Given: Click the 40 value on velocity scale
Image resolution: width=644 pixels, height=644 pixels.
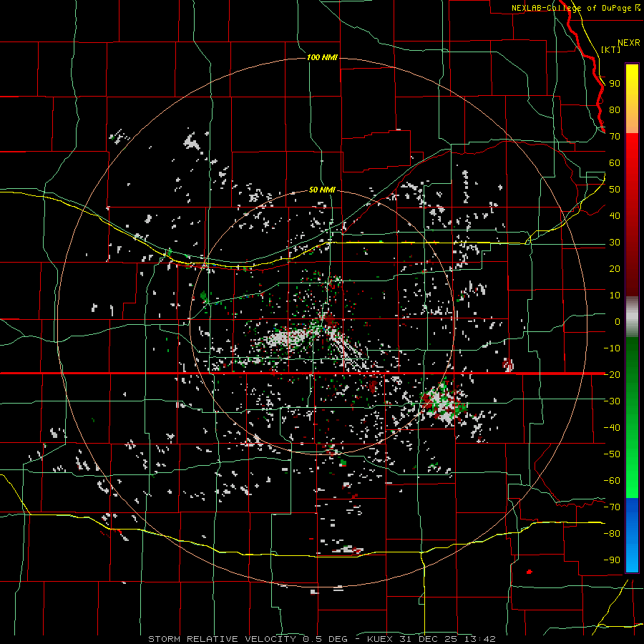Looking at the screenshot, I should pyautogui.click(x=615, y=216).
